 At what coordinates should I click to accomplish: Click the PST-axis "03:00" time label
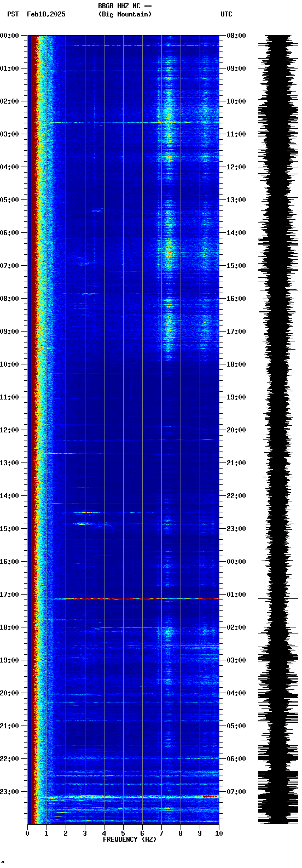[9, 134]
